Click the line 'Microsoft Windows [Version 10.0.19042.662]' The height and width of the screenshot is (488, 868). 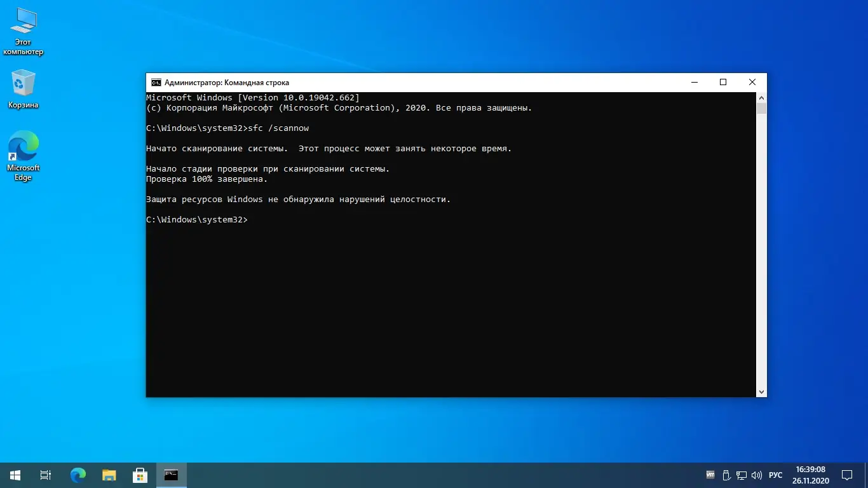point(253,98)
